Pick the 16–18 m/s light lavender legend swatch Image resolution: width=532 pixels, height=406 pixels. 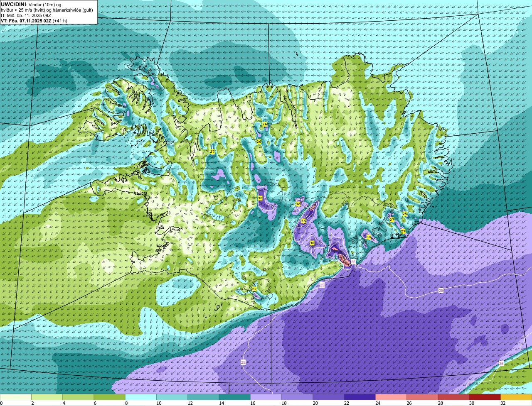266,397
